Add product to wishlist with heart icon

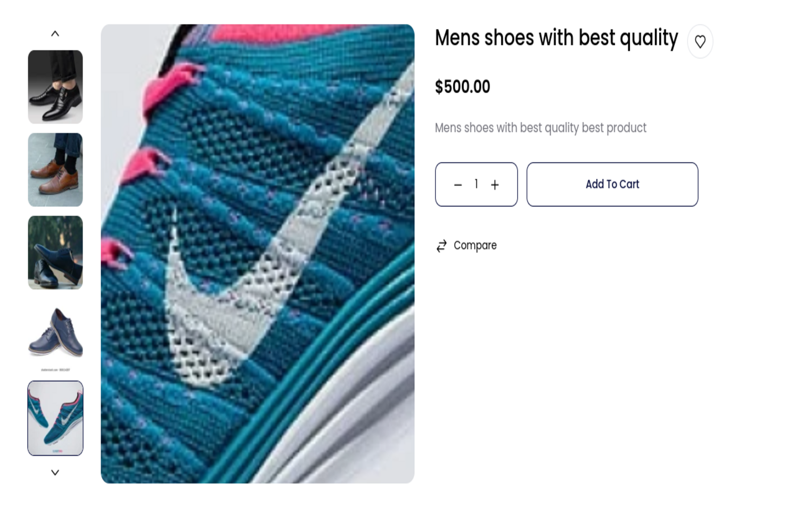tap(700, 41)
